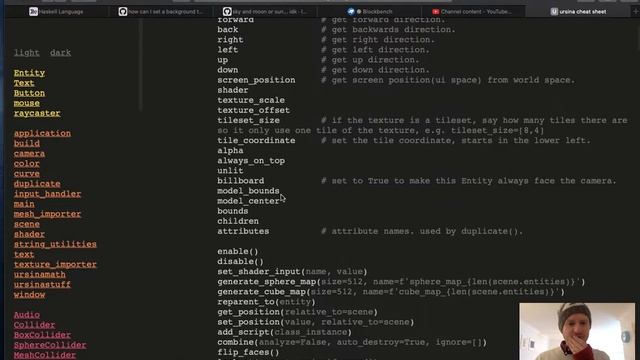Open the lowercase text module link
The width and height of the screenshot is (640, 360).
point(24,254)
